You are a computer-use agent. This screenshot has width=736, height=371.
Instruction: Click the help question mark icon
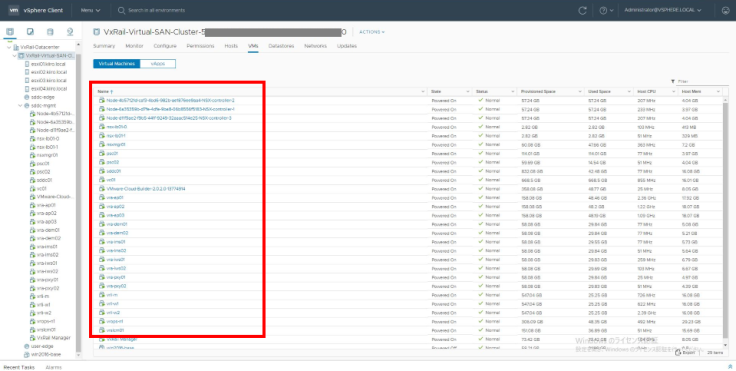coord(603,10)
